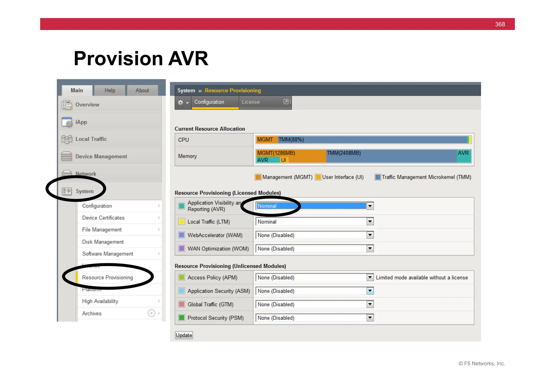This screenshot has width=555, height=392.
Task: Expand the Software Management submenu arrow
Action: tap(159, 254)
